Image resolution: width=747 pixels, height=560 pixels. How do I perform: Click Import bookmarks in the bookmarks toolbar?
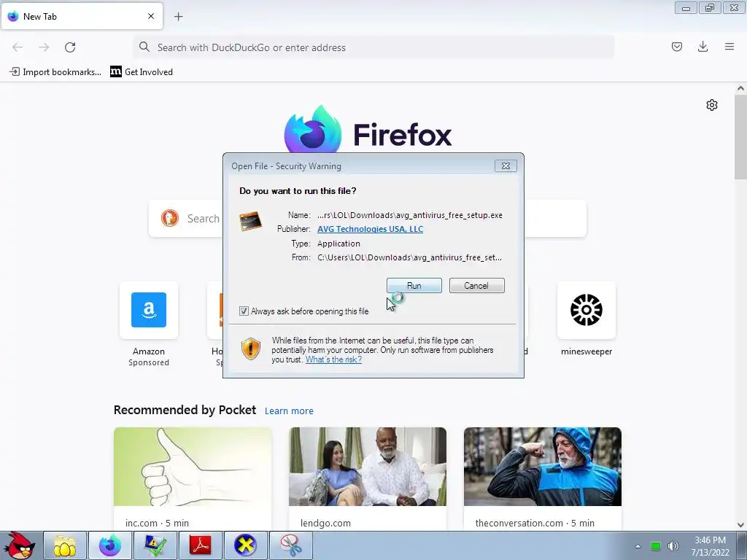coord(55,72)
